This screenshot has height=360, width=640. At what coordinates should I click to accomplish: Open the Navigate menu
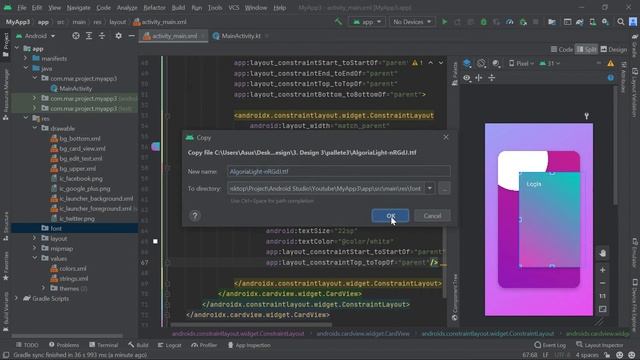tap(78, 8)
